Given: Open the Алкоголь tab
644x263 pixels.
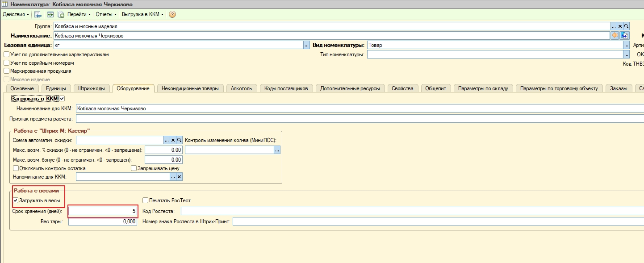Looking at the screenshot, I should (241, 88).
